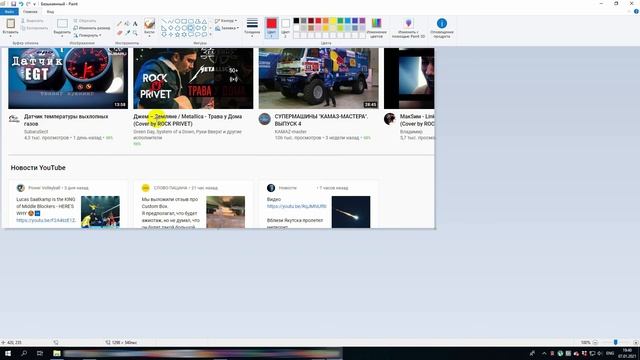This screenshot has width=640, height=360.
Task: Choose the Curve shape in shapes gallery
Action: click(171, 21)
